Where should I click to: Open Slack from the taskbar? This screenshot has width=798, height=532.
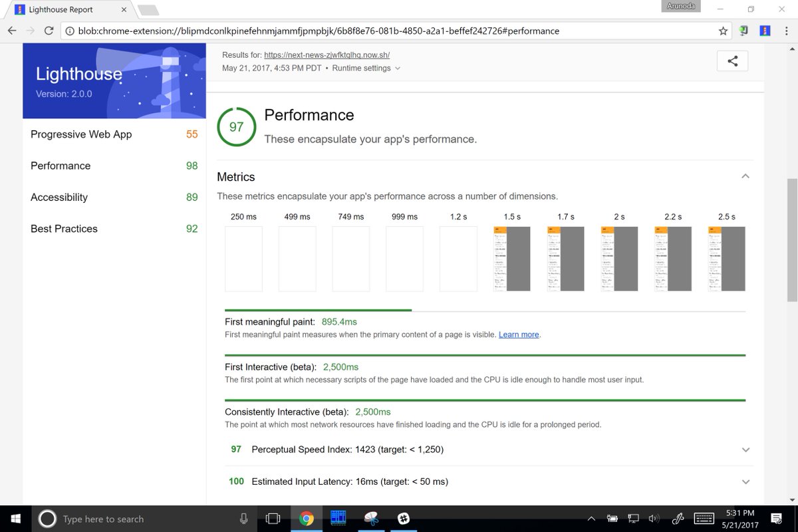coord(403,519)
